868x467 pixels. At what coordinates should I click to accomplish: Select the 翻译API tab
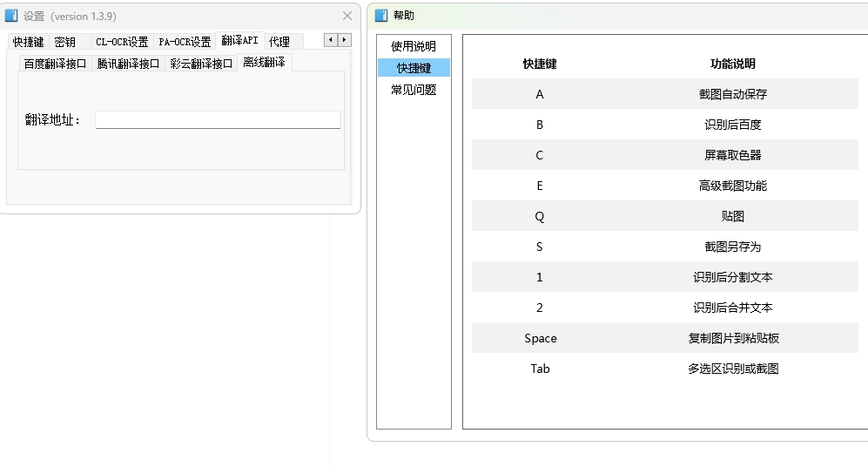coord(239,40)
